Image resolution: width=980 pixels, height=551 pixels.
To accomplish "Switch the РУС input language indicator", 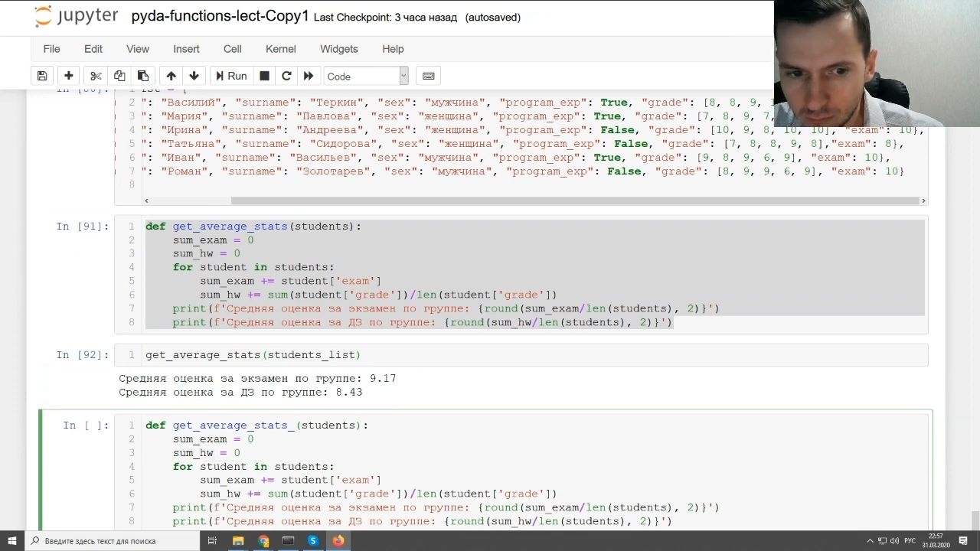I will click(910, 541).
